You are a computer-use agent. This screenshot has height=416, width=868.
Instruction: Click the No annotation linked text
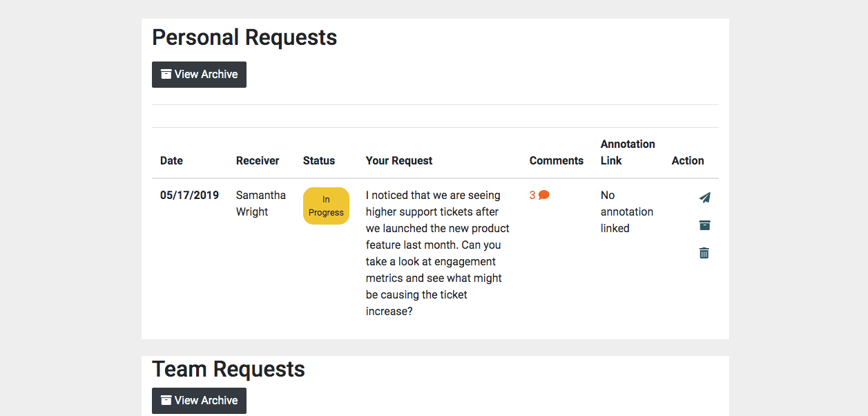point(626,211)
